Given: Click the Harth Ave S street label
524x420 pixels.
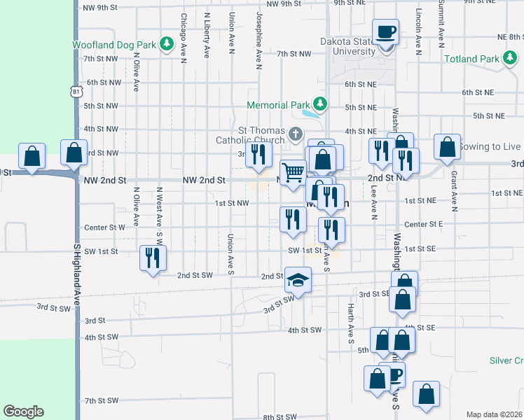Looking at the screenshot, I should [350, 323].
